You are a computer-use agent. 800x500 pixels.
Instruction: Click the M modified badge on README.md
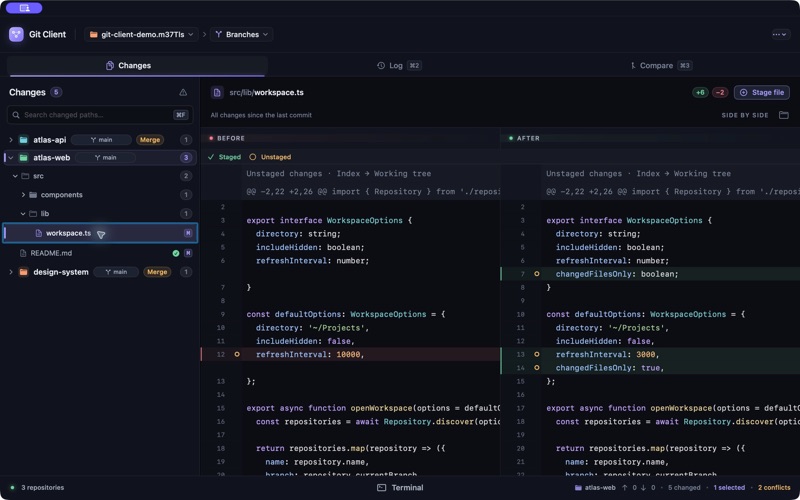(188, 253)
